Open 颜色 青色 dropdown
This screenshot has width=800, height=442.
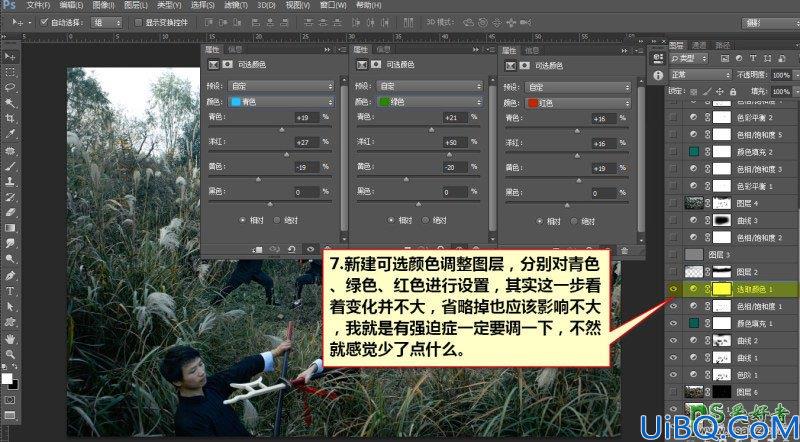click(x=281, y=102)
